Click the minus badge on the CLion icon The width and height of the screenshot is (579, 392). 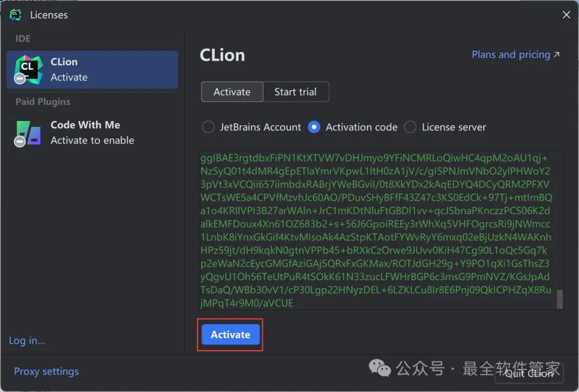tap(20, 79)
